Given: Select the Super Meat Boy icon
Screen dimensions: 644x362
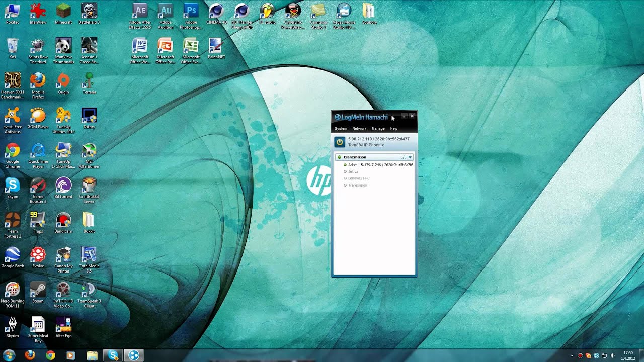Looking at the screenshot, I should tap(38, 329).
